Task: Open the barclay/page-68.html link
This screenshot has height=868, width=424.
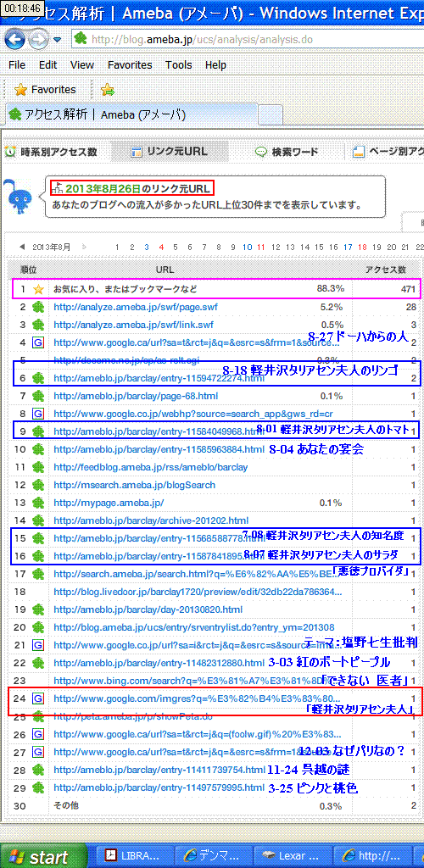Action: [x=135, y=397]
